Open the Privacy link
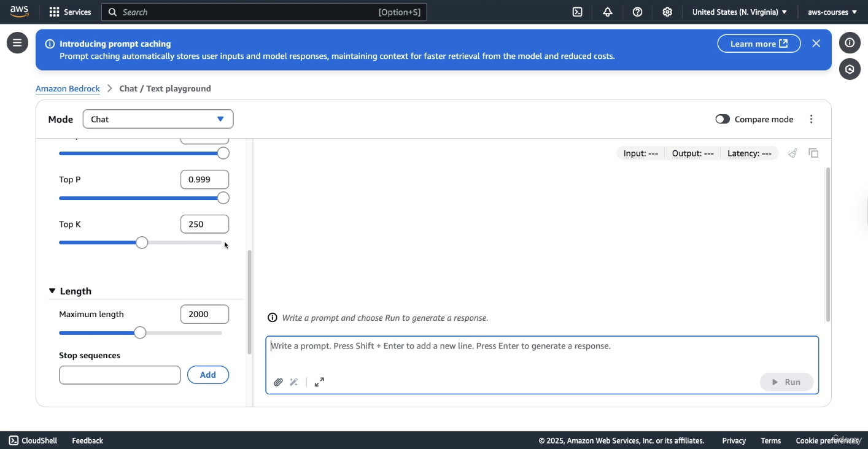The width and height of the screenshot is (868, 449). tap(734, 440)
